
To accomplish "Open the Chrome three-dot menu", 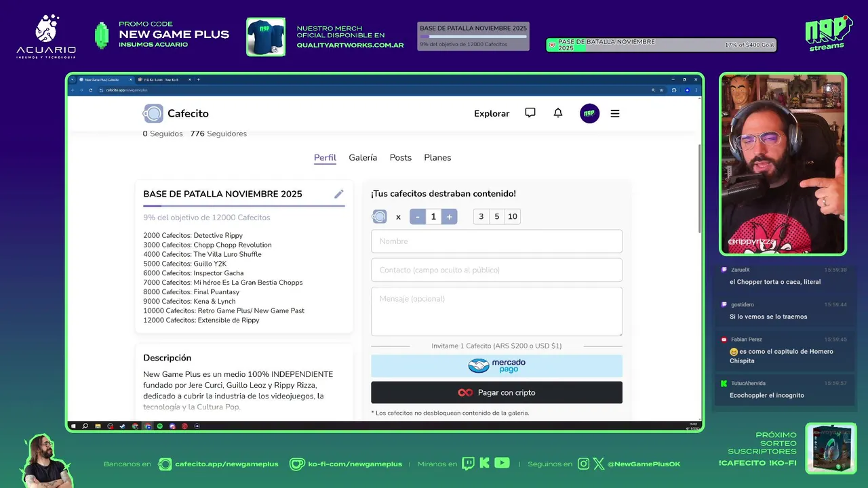I will pyautogui.click(x=696, y=90).
